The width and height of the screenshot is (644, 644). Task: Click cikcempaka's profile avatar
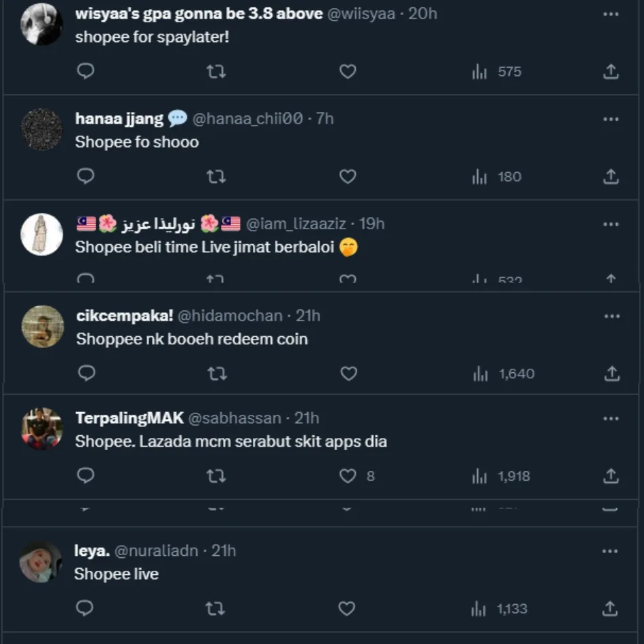click(x=43, y=326)
